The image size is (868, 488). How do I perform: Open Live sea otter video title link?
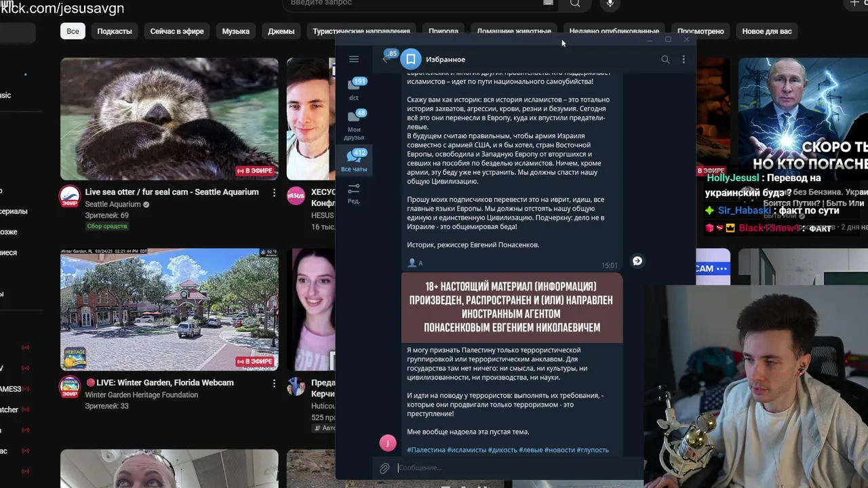[x=172, y=192]
